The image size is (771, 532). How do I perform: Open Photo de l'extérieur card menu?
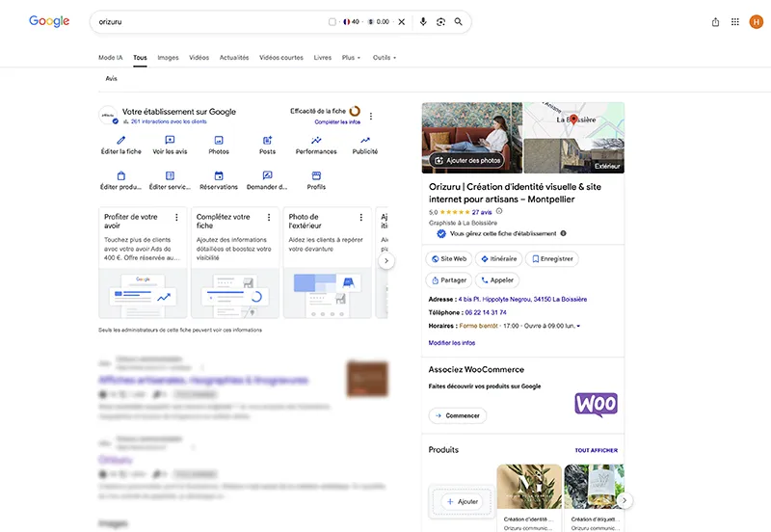click(360, 217)
